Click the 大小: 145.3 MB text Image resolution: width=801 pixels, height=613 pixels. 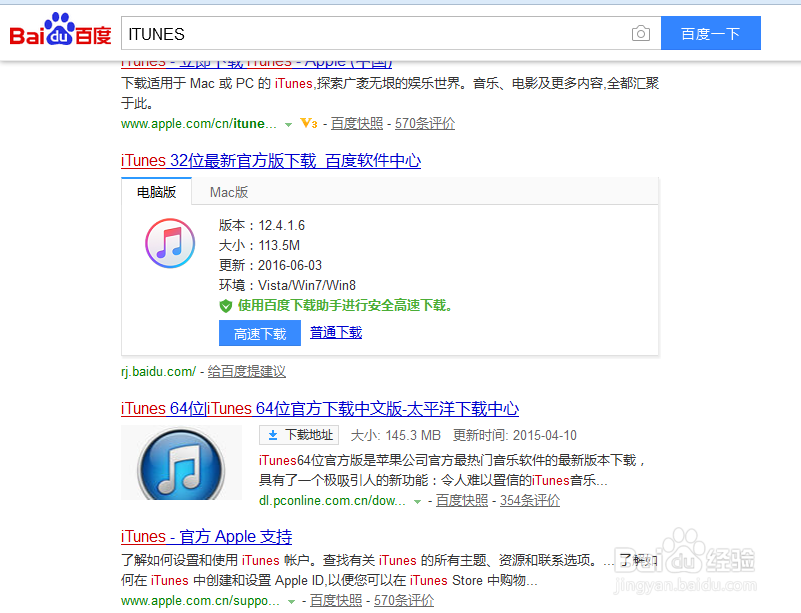tap(395, 435)
